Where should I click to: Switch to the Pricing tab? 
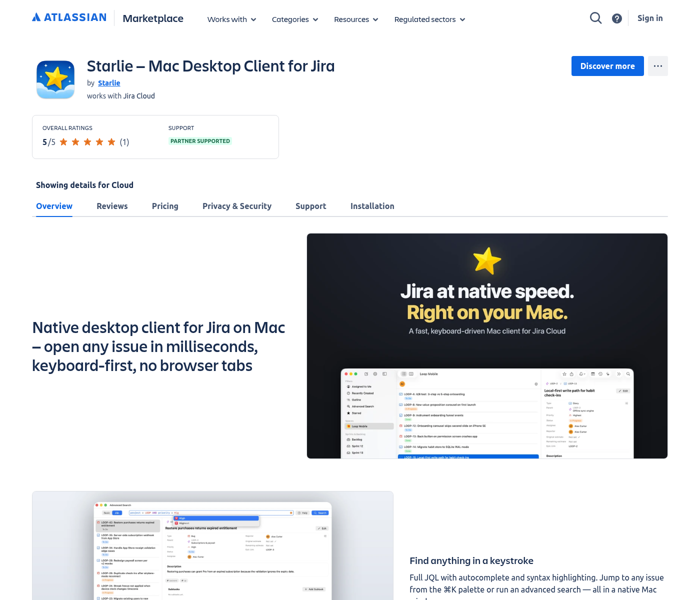tap(165, 206)
